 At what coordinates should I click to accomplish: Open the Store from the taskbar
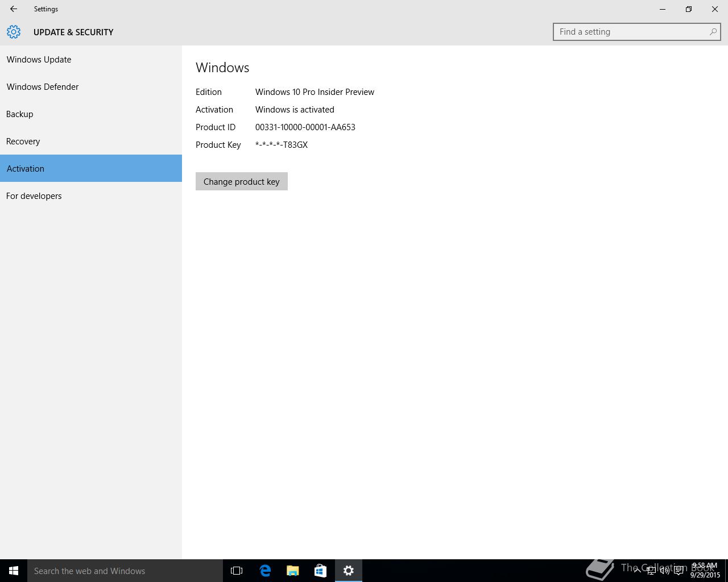(x=320, y=571)
